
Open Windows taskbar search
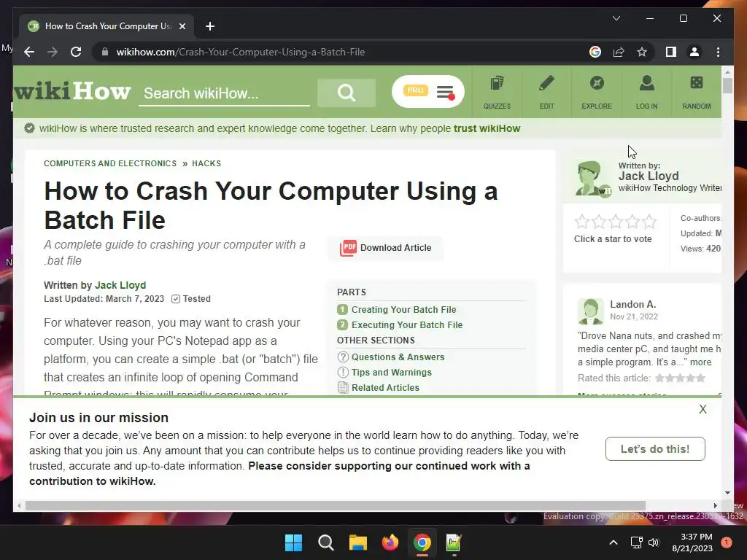(326, 542)
